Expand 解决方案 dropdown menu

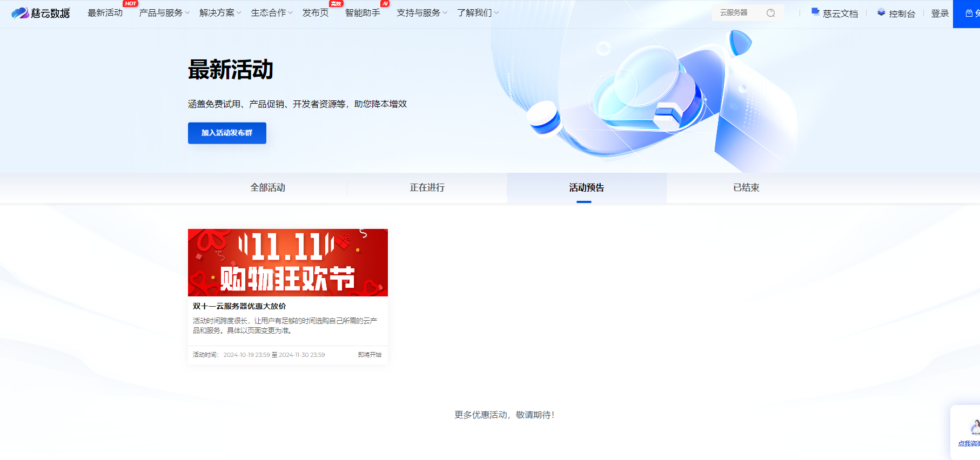click(x=220, y=13)
